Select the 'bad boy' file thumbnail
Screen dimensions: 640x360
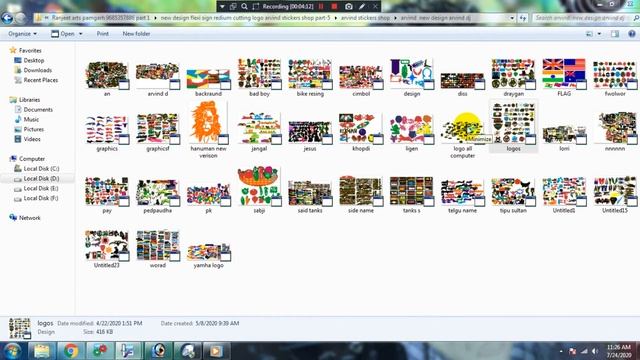coord(260,74)
